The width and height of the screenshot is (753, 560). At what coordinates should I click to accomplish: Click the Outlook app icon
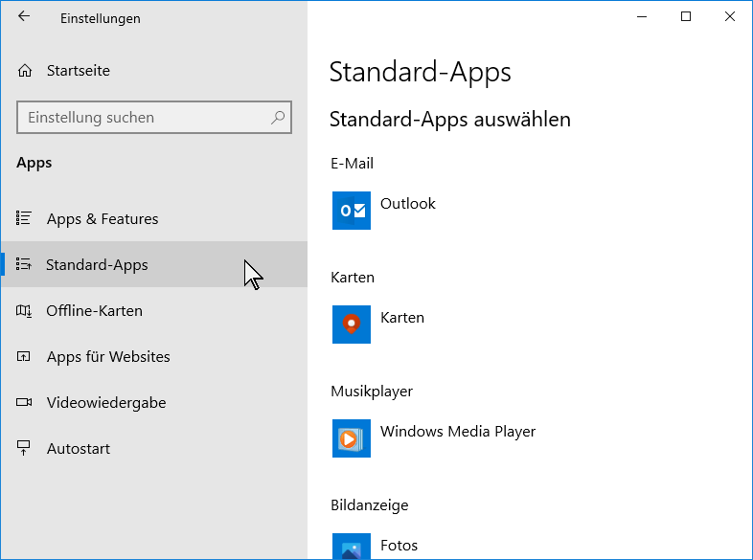352,211
